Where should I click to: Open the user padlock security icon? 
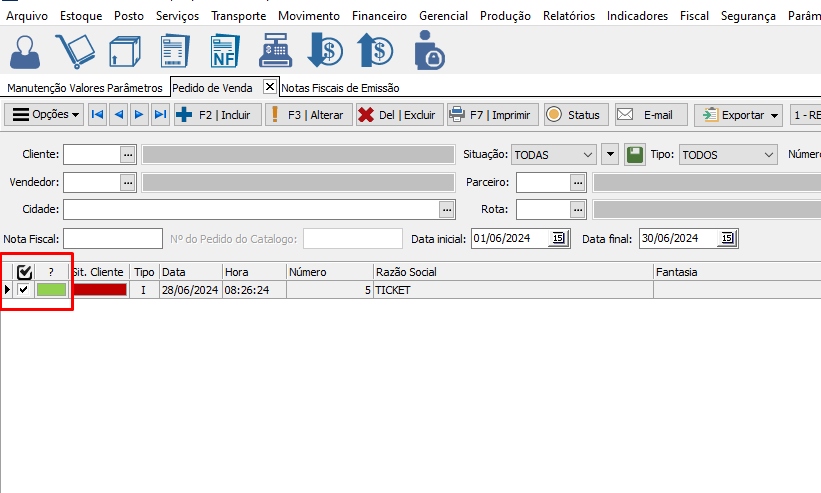coord(430,50)
